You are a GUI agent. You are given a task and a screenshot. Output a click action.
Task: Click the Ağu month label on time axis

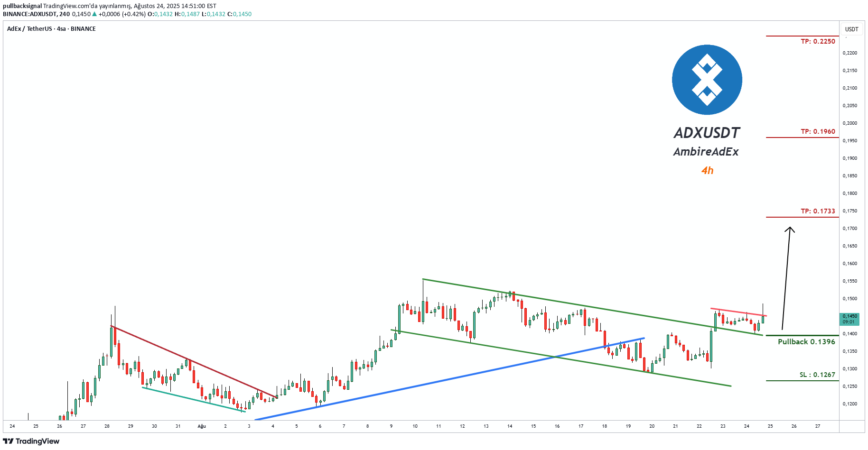202,426
